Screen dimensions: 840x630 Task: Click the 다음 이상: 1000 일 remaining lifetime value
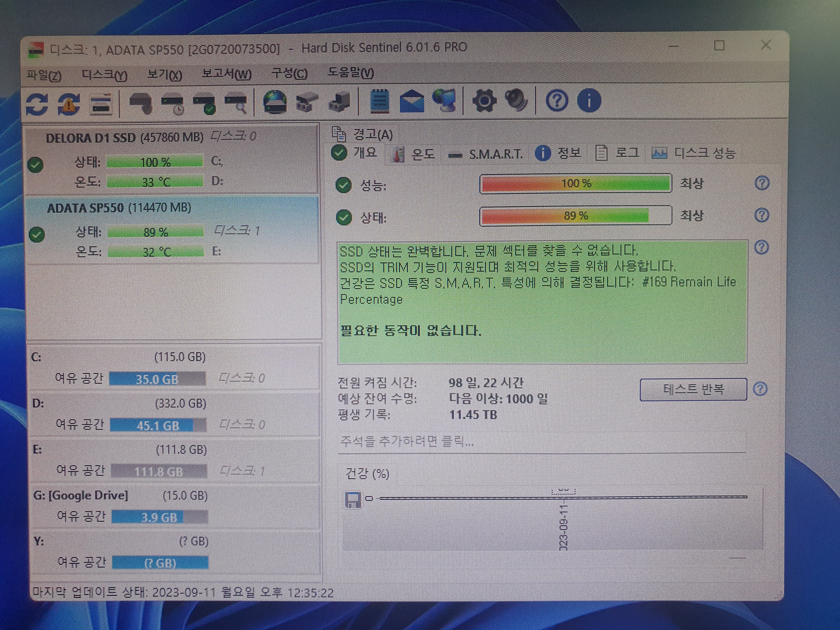tap(499, 399)
